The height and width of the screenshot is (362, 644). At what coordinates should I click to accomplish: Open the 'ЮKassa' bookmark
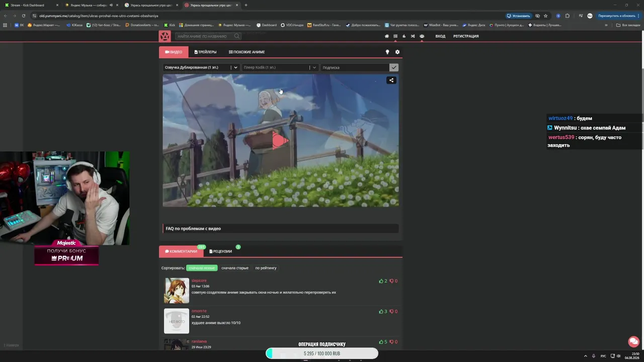coord(74,25)
